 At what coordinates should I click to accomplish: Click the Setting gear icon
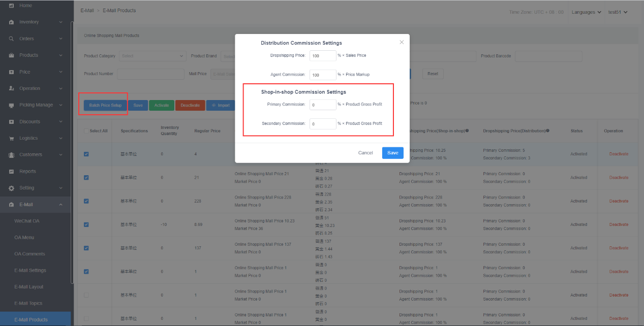click(x=11, y=188)
